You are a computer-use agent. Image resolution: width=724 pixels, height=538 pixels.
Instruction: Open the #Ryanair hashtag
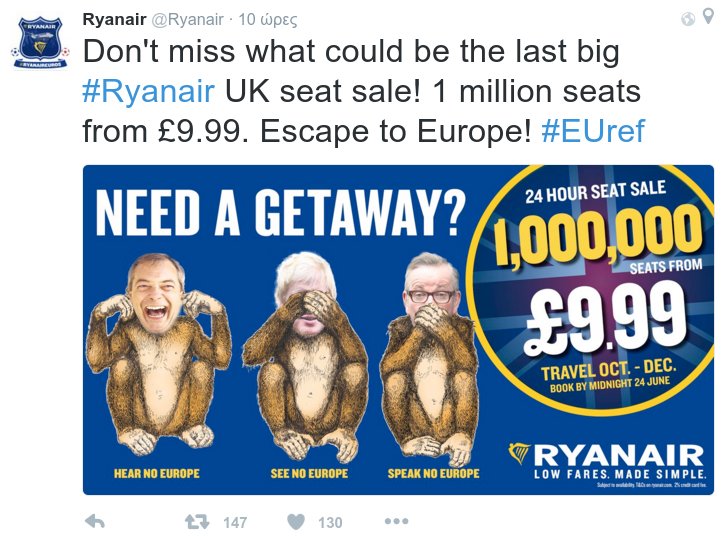[148, 92]
